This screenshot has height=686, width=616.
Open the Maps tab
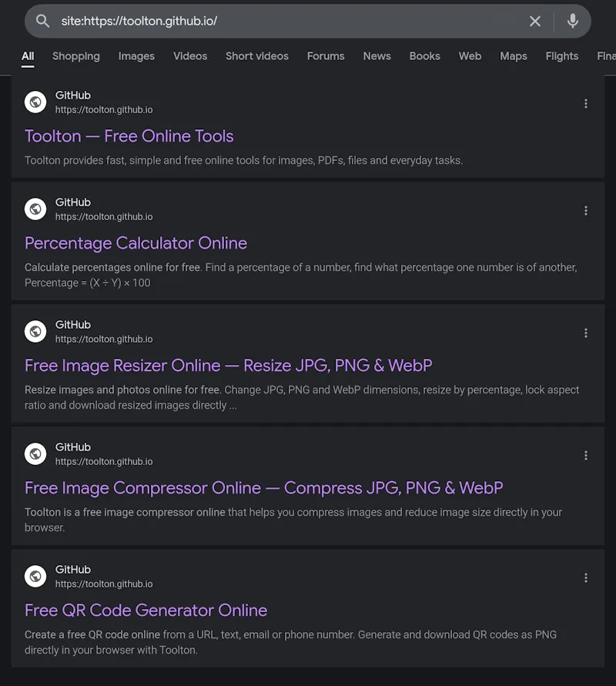click(x=513, y=56)
